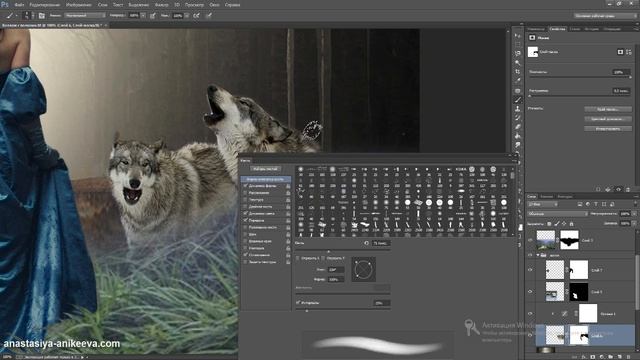640x360 pixels.
Task: Click the Край маски button
Action: (608, 109)
